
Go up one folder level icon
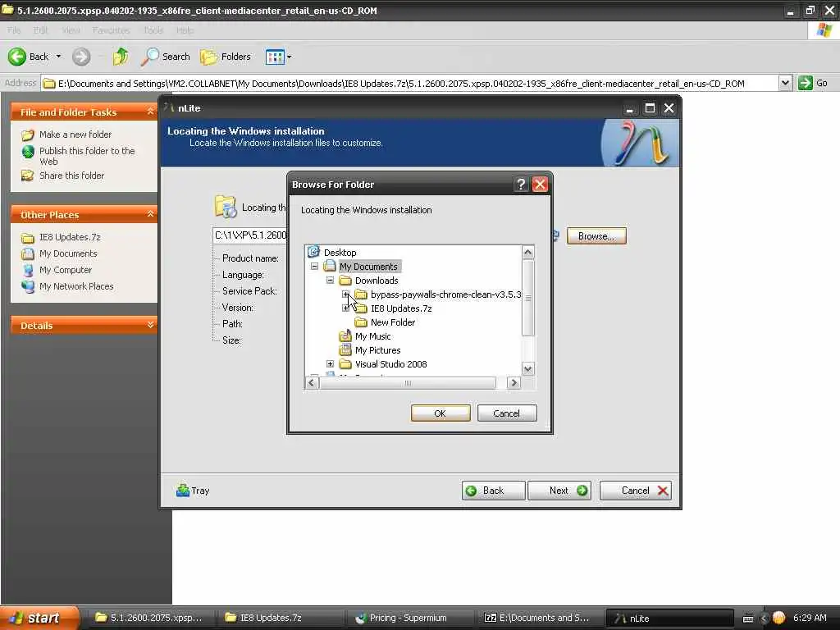pyautogui.click(x=121, y=57)
